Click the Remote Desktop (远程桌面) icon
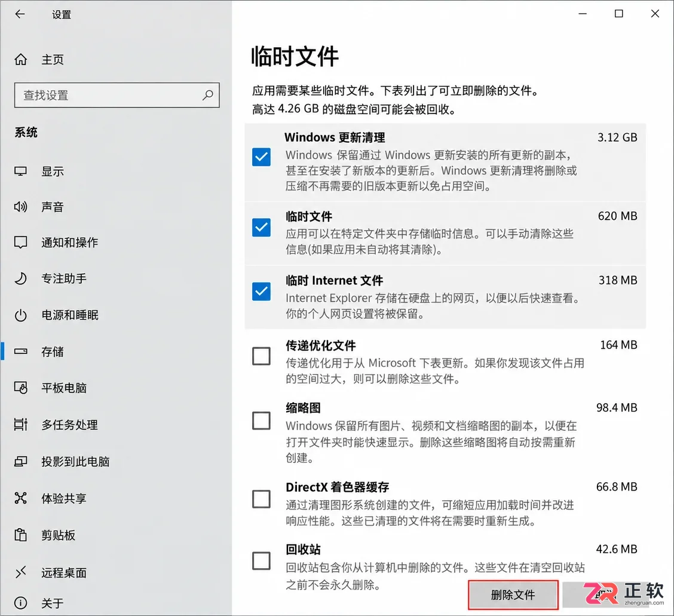 [21, 572]
